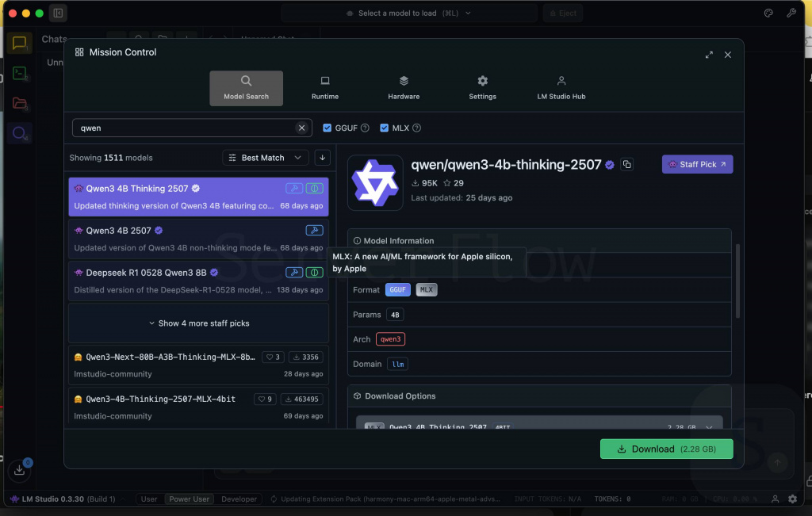Click the settings gear in the status bar
Screen dimensions: 812x516
[792, 499]
